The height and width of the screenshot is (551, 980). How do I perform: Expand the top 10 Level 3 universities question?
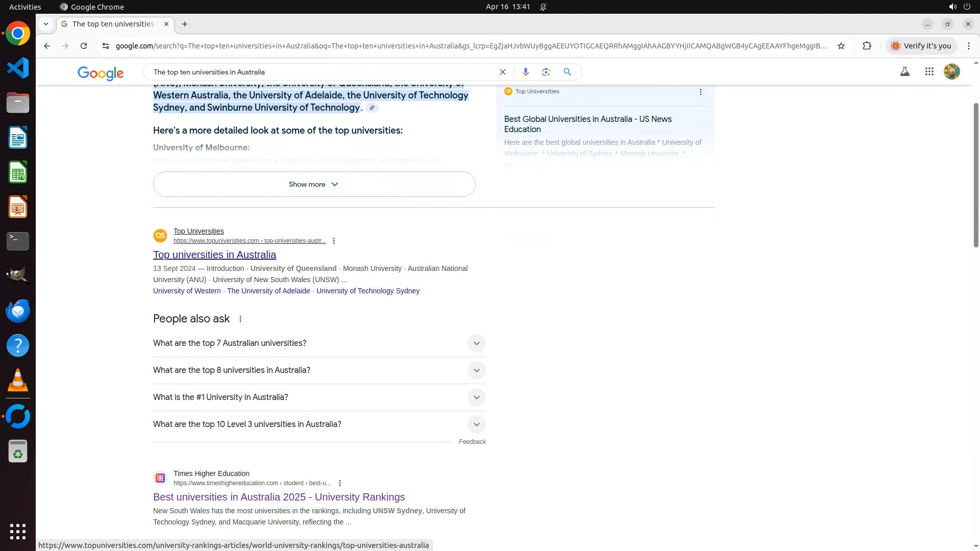[476, 424]
